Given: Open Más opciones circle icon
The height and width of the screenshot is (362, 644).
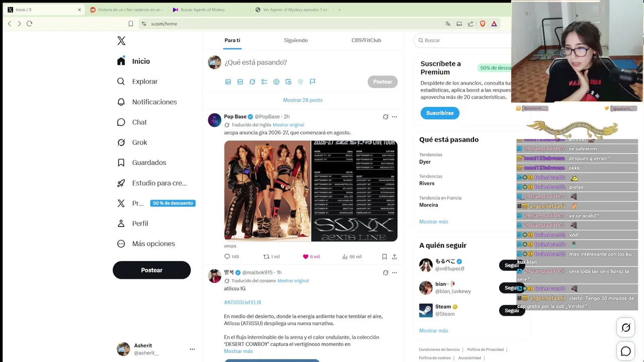Looking at the screenshot, I should pyautogui.click(x=121, y=244).
